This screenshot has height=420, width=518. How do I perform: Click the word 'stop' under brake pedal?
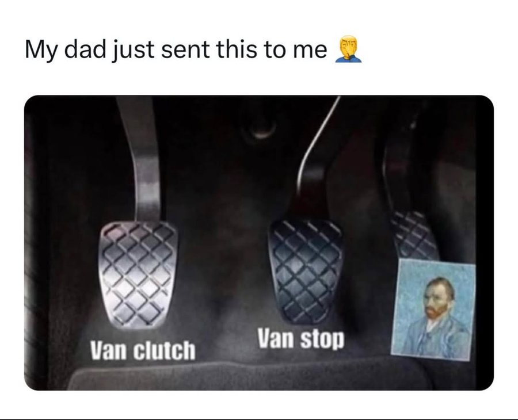click(322, 339)
